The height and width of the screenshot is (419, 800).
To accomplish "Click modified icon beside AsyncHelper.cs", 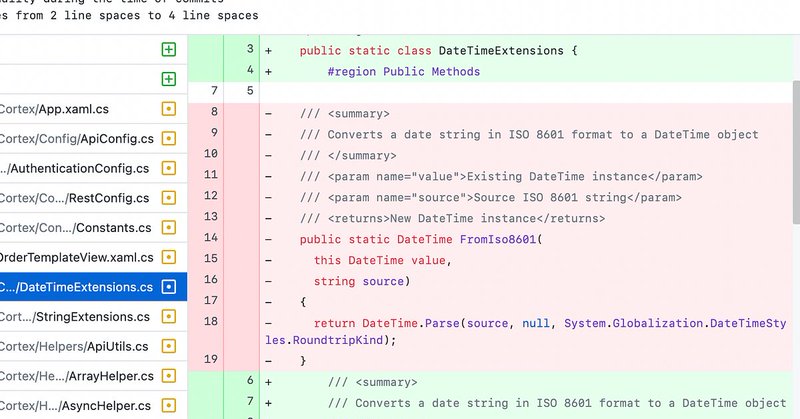I will point(169,405).
